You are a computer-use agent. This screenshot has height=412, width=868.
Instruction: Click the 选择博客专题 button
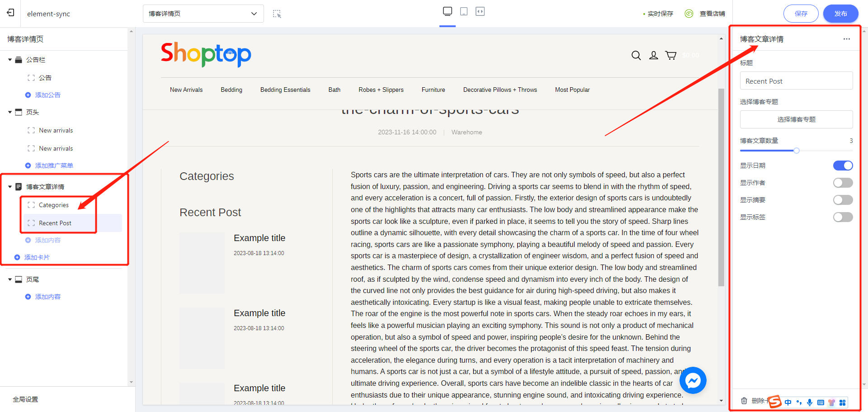[x=797, y=119]
